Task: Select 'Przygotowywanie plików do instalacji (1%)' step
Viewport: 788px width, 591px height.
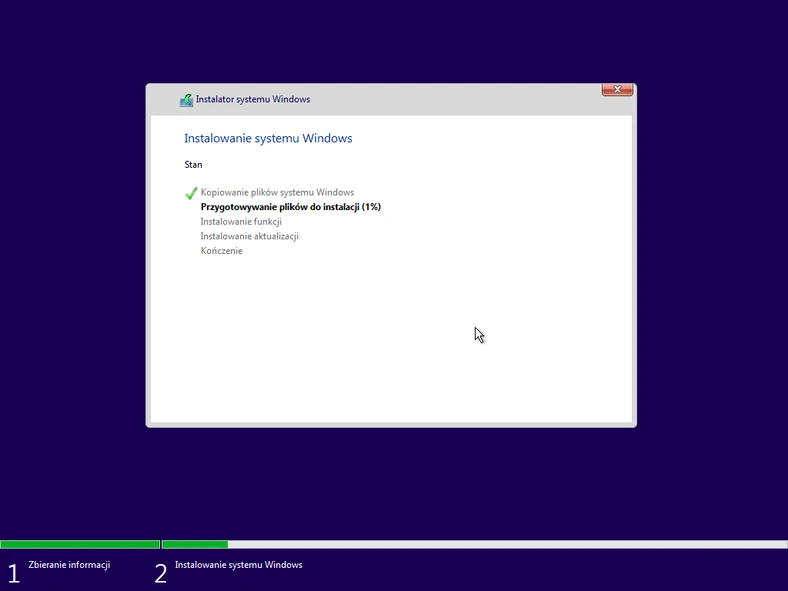Action: (x=290, y=207)
